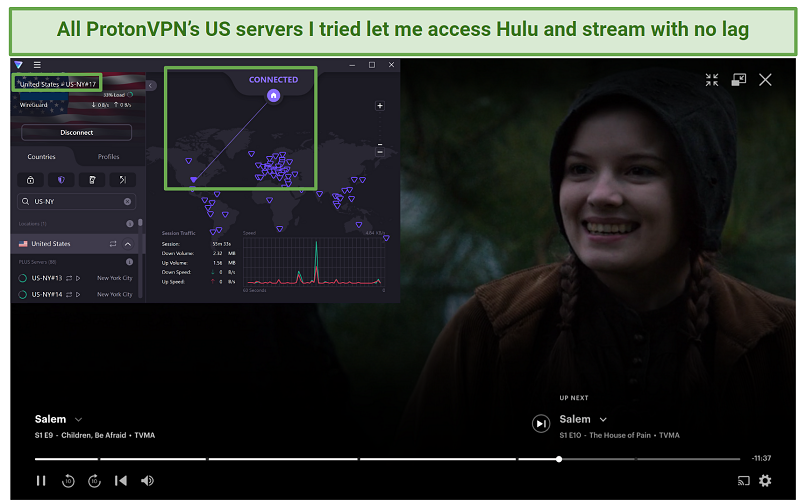806x504 pixels.
Task: Click the server list scrollbar
Action: [x=140, y=223]
